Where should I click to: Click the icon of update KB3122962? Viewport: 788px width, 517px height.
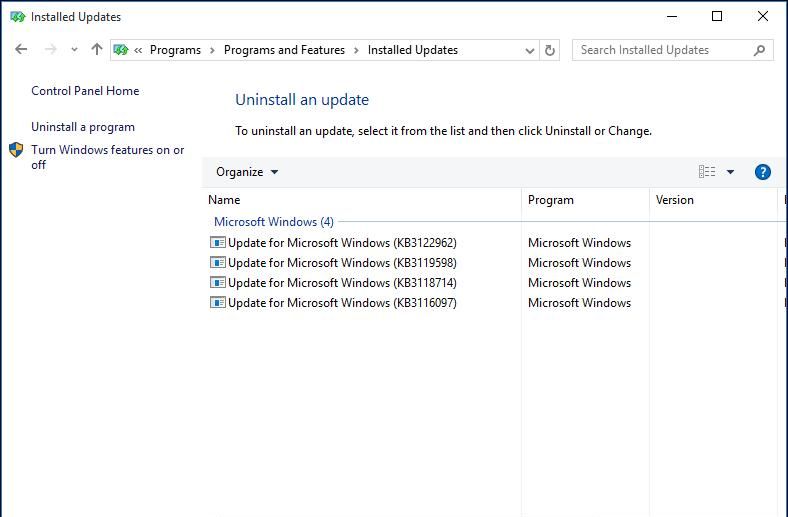tap(218, 242)
